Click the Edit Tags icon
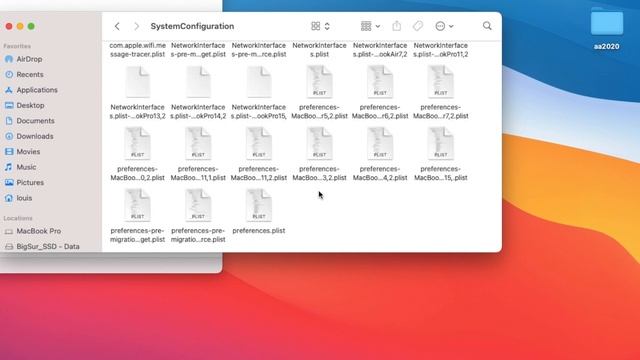 [418, 26]
